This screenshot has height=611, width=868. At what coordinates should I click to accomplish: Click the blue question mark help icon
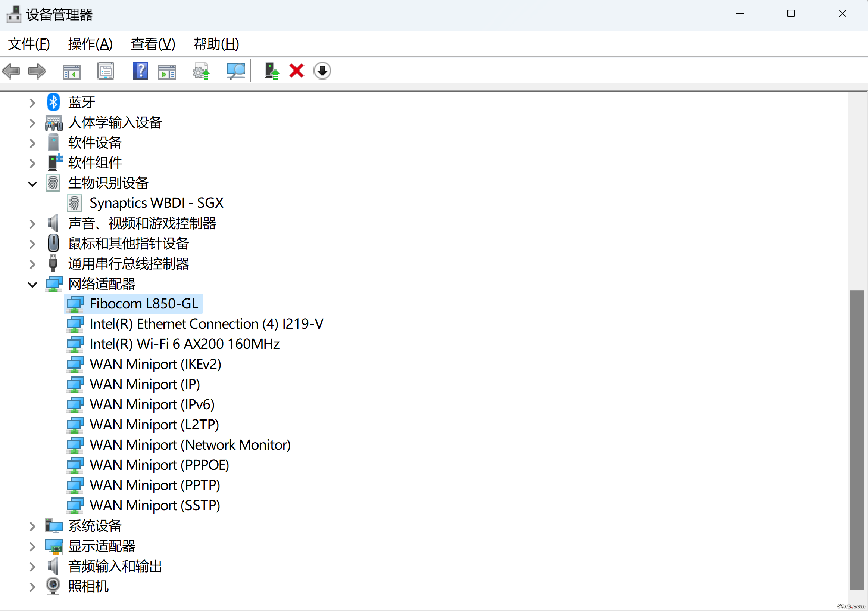click(x=140, y=71)
